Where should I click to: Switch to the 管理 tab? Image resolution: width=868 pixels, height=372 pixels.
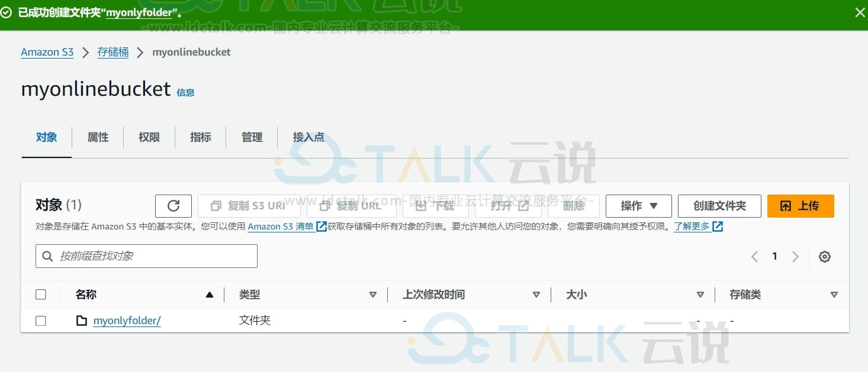(x=252, y=137)
